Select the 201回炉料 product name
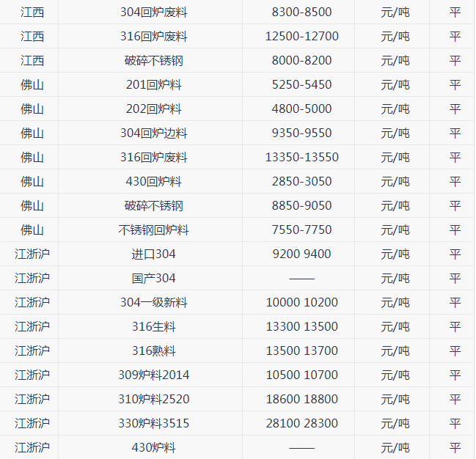This screenshot has height=459, width=476. [x=153, y=84]
